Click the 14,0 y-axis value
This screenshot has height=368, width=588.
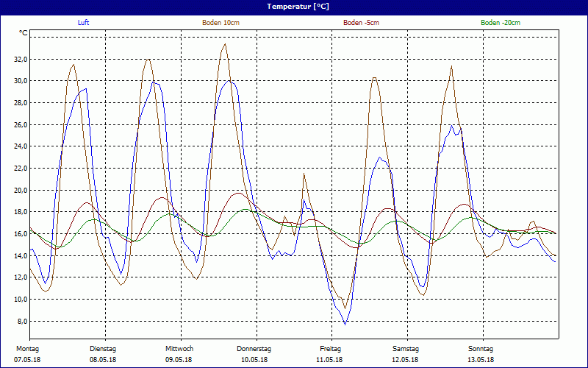click(20, 255)
